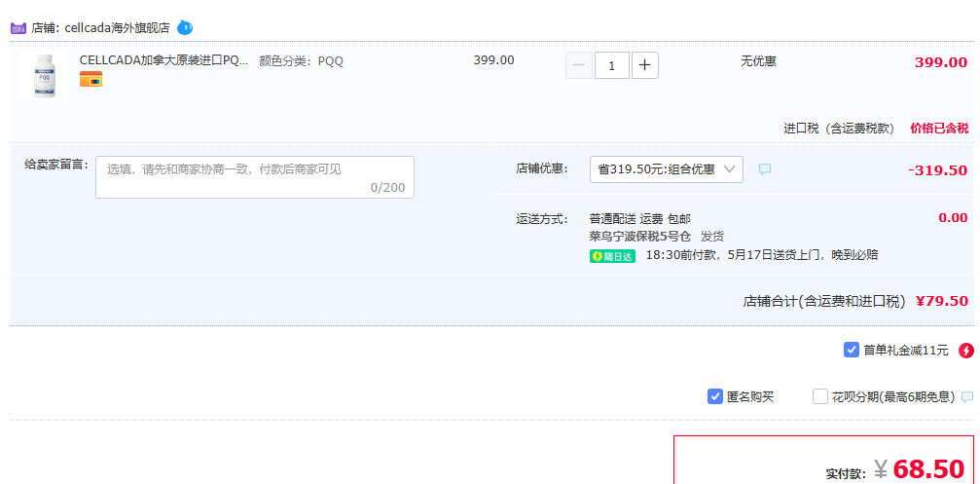Uncheck 首单礼金减11元 checkbox

pos(852,350)
